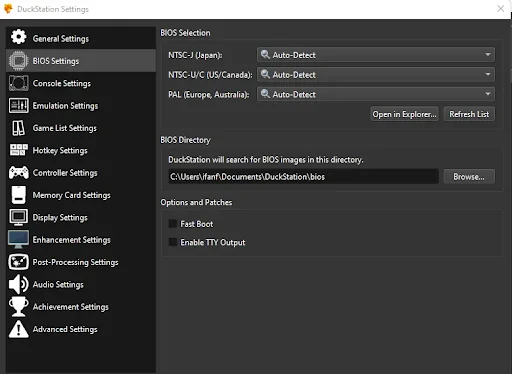Click the Achievement Settings trophy icon
This screenshot has width=512, height=374.
[x=18, y=307]
